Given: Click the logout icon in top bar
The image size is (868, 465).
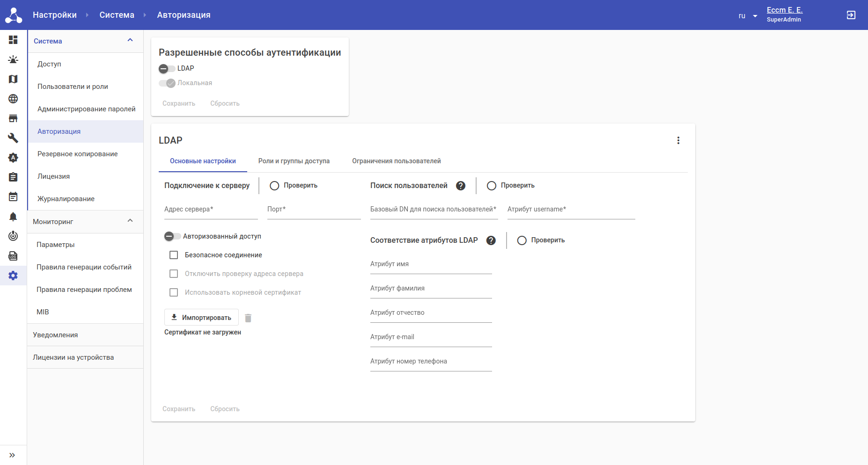Looking at the screenshot, I should (851, 15).
